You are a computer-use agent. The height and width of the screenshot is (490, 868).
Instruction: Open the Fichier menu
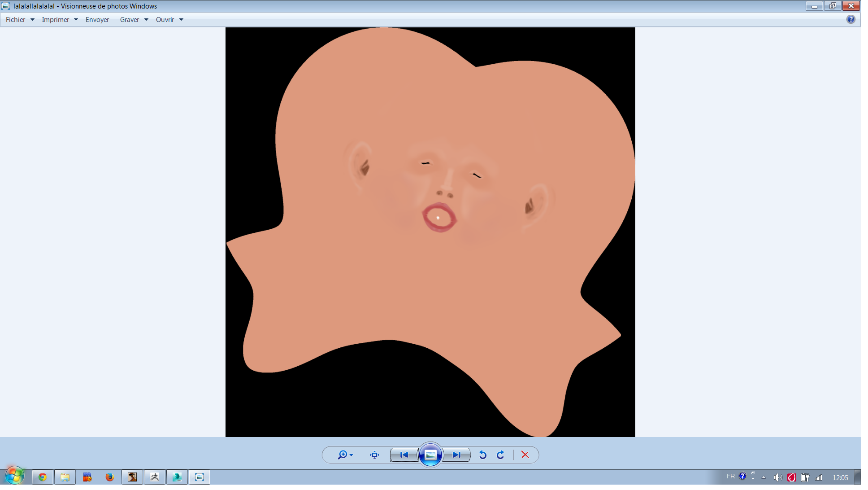point(15,20)
